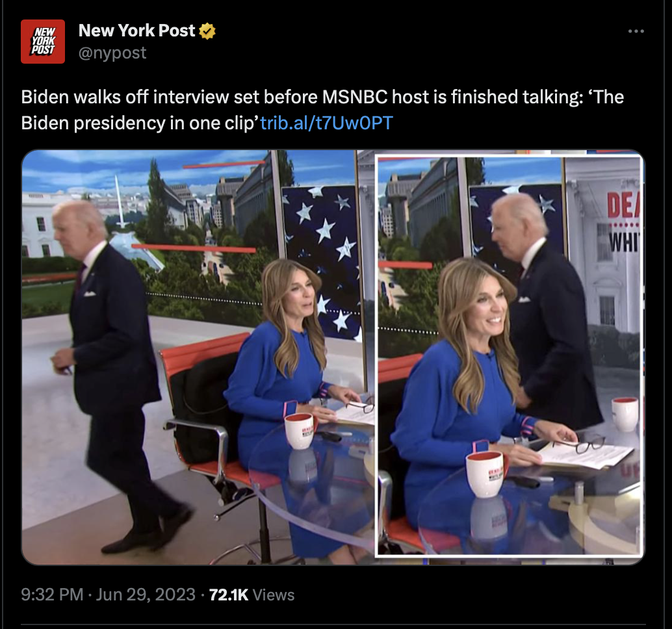Click the 9:32 PM timestamp

[52, 595]
